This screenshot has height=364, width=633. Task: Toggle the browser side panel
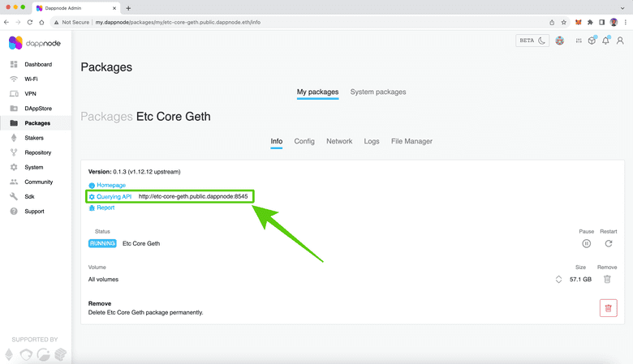[x=601, y=22]
